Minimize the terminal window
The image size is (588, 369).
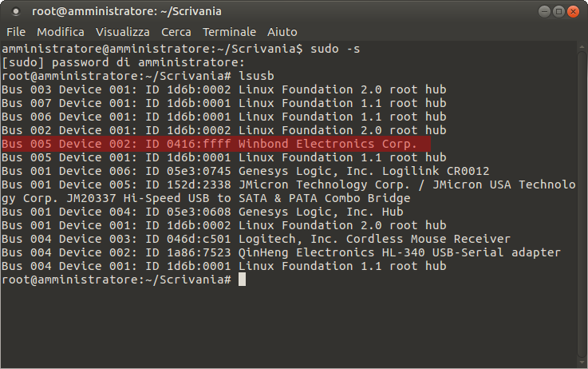pos(544,12)
